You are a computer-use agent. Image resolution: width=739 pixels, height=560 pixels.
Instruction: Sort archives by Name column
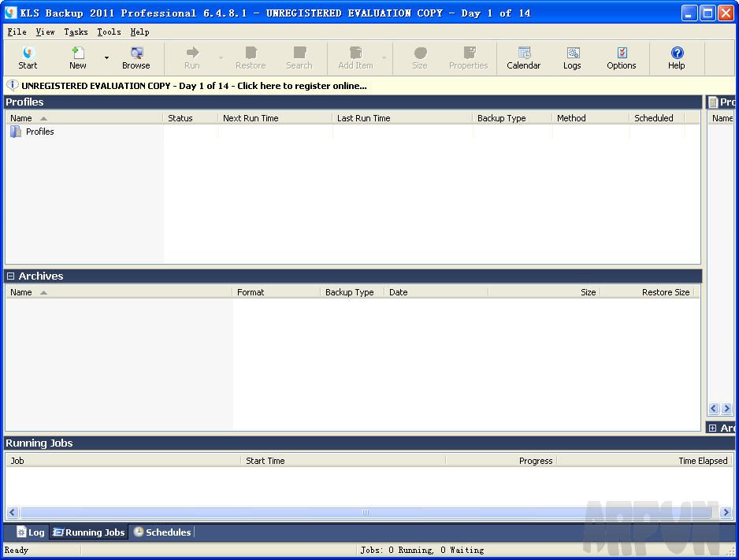tap(119, 292)
